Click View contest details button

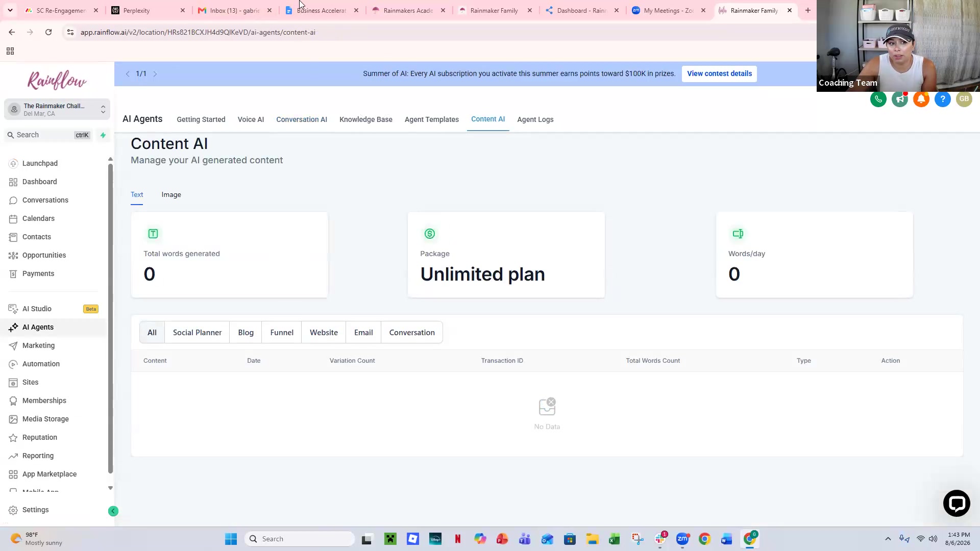(x=719, y=73)
